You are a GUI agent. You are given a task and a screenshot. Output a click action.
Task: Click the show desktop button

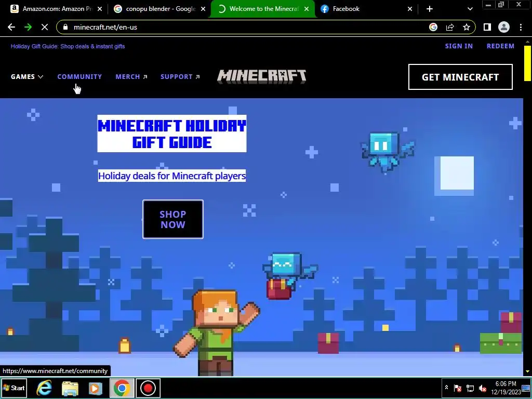(526, 388)
